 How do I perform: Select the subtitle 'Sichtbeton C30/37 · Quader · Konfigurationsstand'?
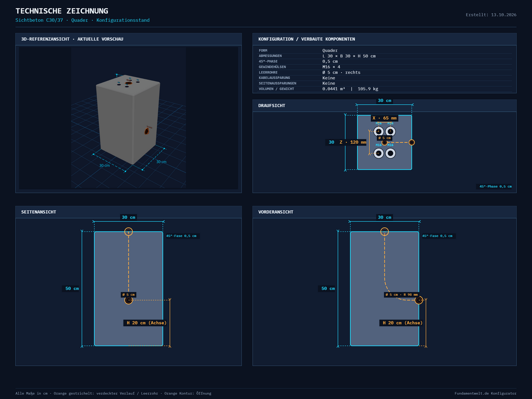(82, 20)
